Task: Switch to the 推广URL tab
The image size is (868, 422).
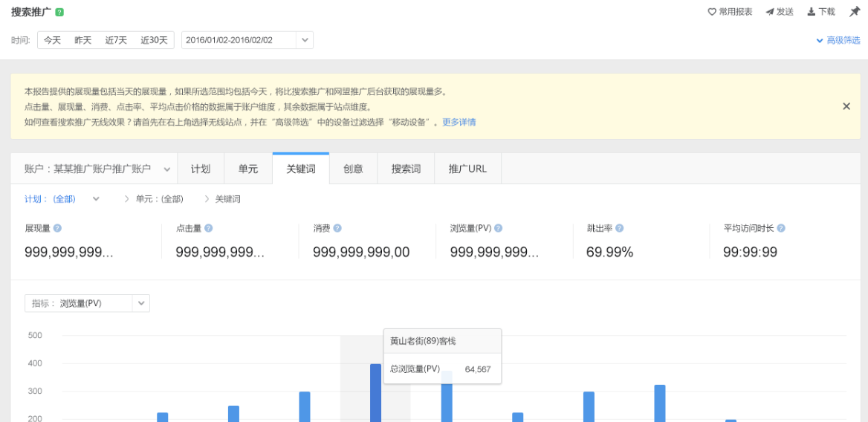Action: click(x=467, y=169)
